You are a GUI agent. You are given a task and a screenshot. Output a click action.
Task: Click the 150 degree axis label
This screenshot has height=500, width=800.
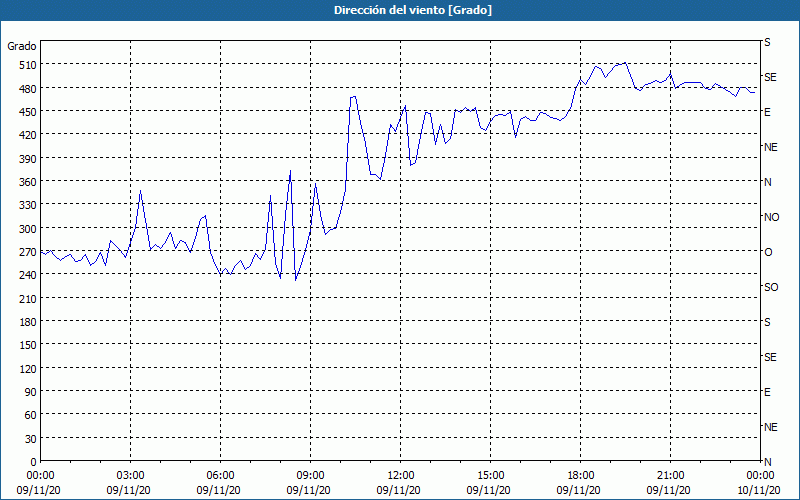pyautogui.click(x=29, y=345)
